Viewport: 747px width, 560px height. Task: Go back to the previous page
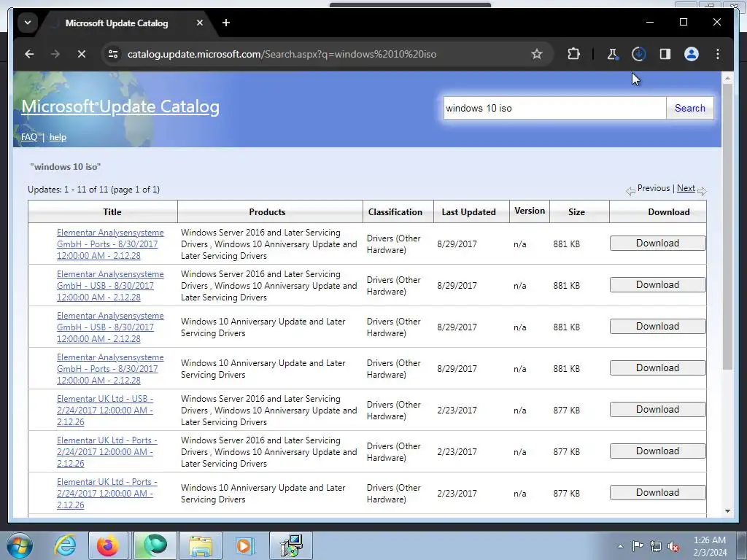click(x=29, y=54)
